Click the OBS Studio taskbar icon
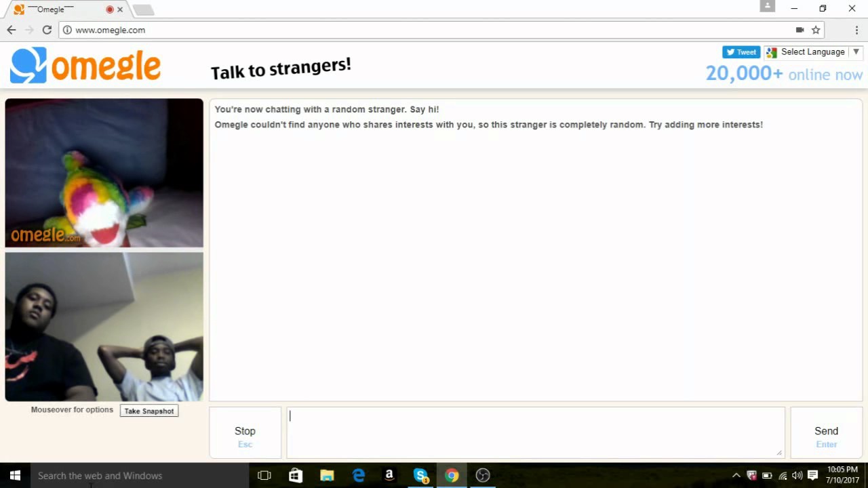 point(483,476)
